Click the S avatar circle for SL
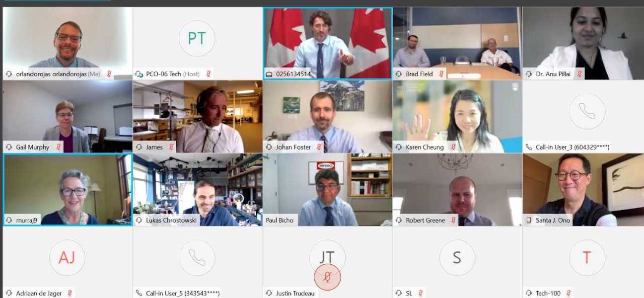This screenshot has width=644, height=298. click(457, 258)
